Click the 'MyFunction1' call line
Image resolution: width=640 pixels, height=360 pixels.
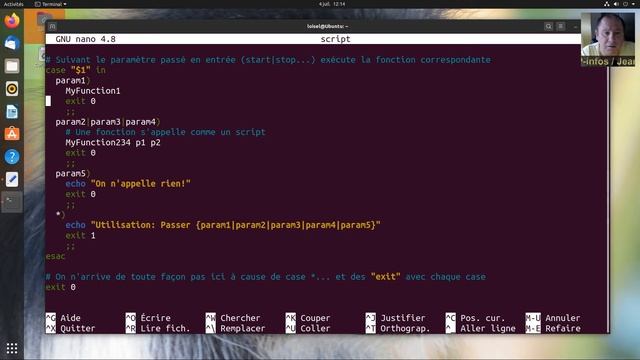pyautogui.click(x=93, y=91)
